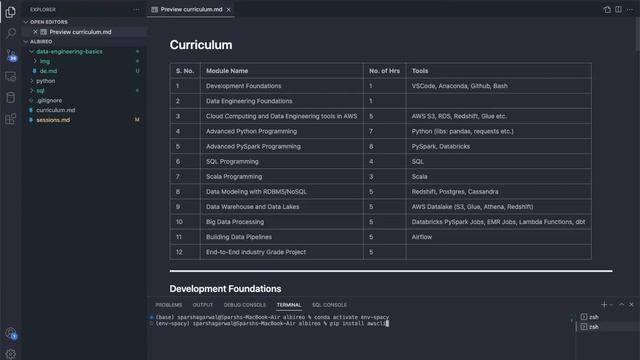Screen dimensions: 640x360
Task: Maximize the terminal panel with chevron up
Action: tap(622, 304)
